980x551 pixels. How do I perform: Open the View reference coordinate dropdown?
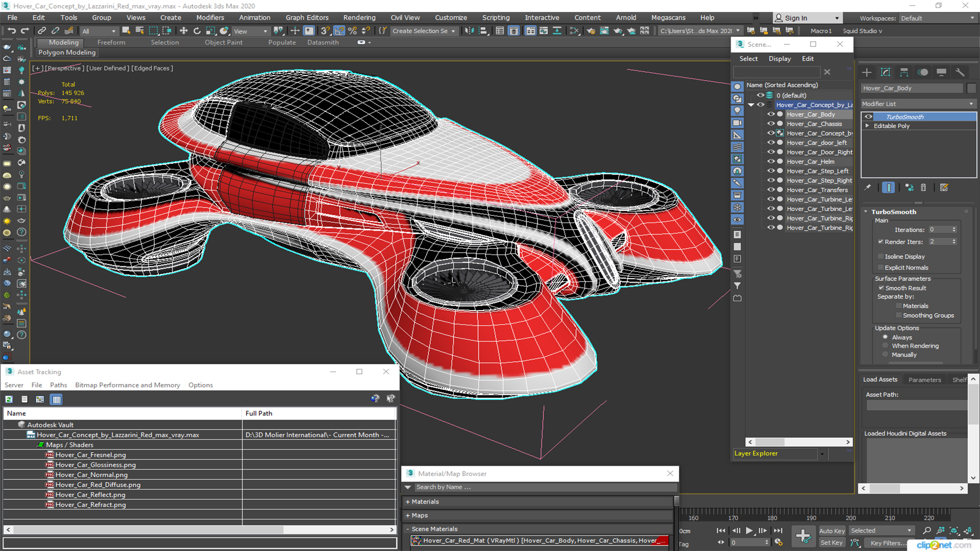251,31
